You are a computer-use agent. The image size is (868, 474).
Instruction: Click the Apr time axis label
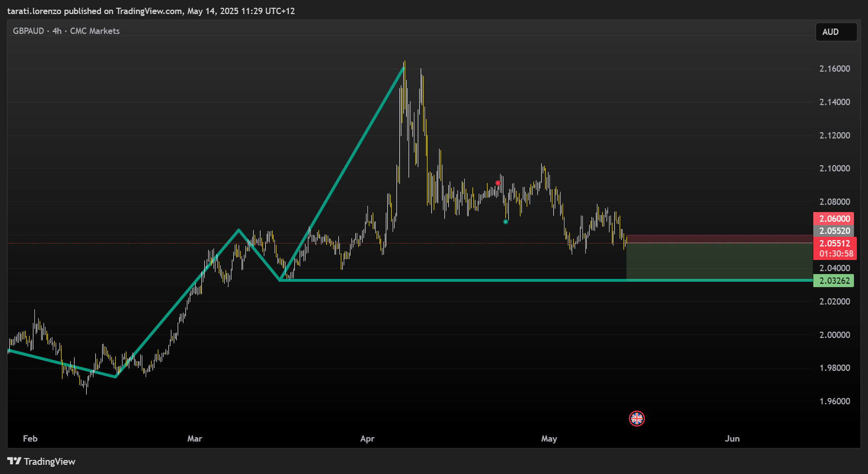[x=367, y=439]
